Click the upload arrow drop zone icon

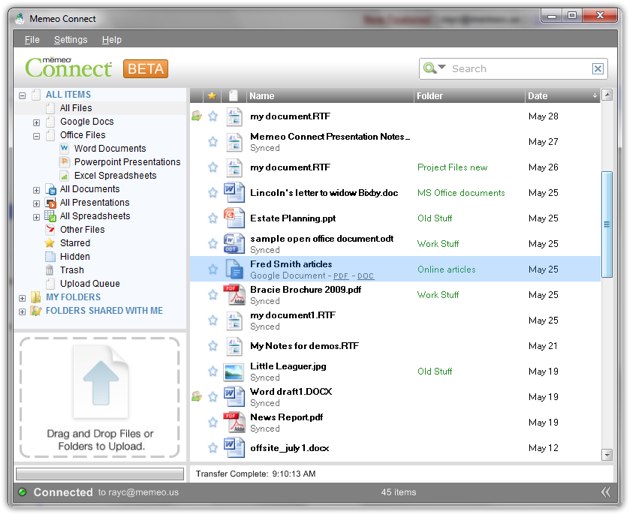click(101, 382)
